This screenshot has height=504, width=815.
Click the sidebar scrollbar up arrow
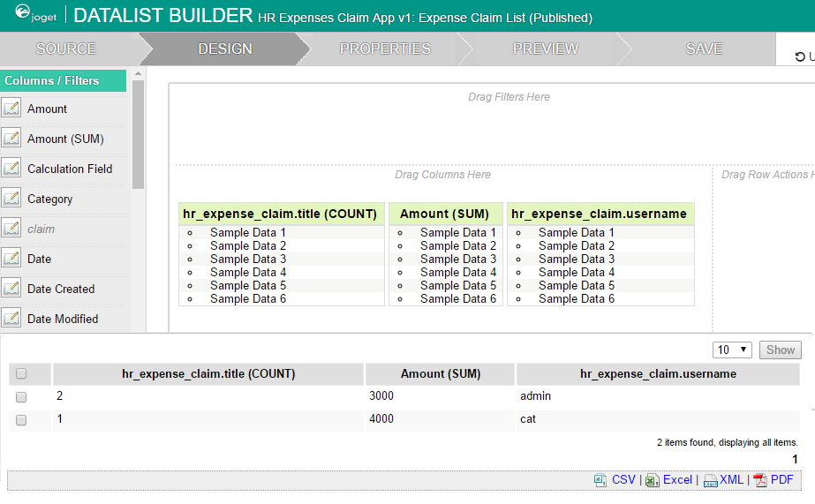(x=138, y=73)
